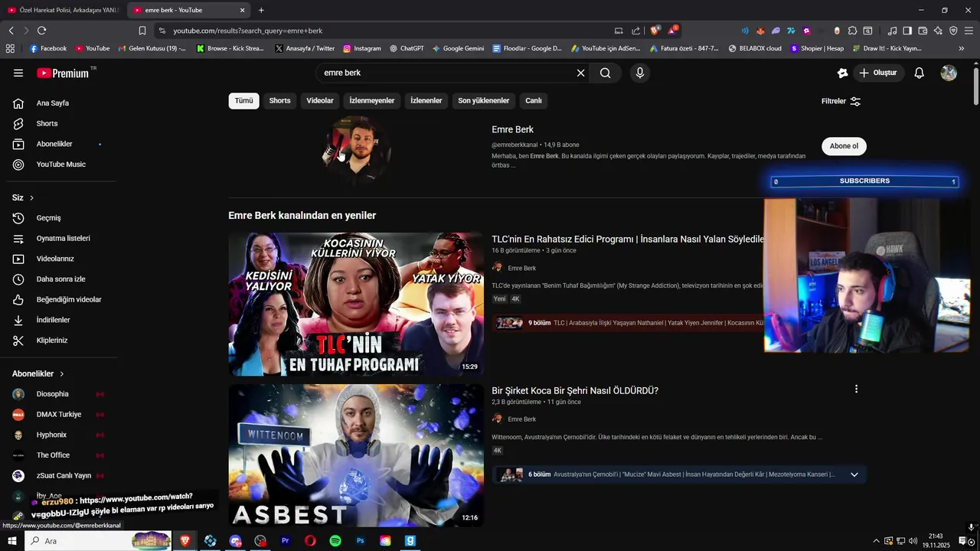Viewport: 980px width, 551px height.
Task: Open the ChatGPT bookmark
Action: 407,48
